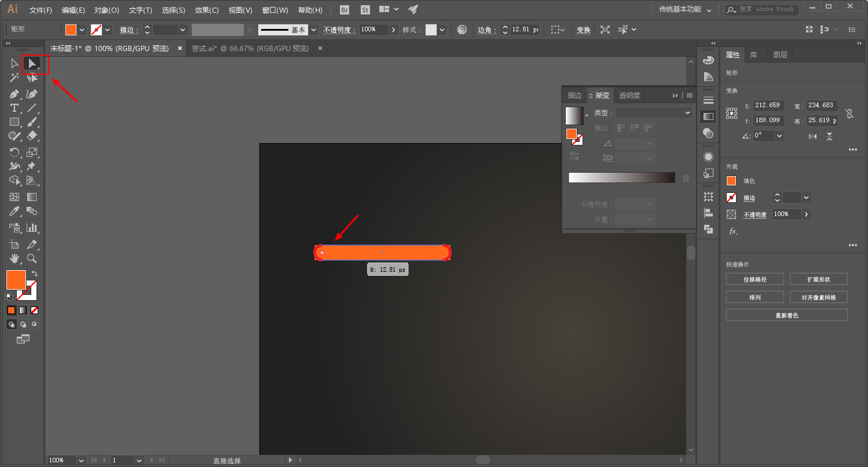Click the 对齐像素网格 button

click(x=819, y=297)
